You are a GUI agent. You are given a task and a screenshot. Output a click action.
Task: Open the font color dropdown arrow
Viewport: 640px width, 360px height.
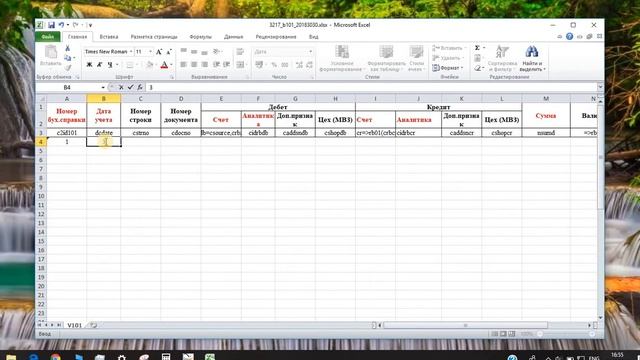(171, 64)
